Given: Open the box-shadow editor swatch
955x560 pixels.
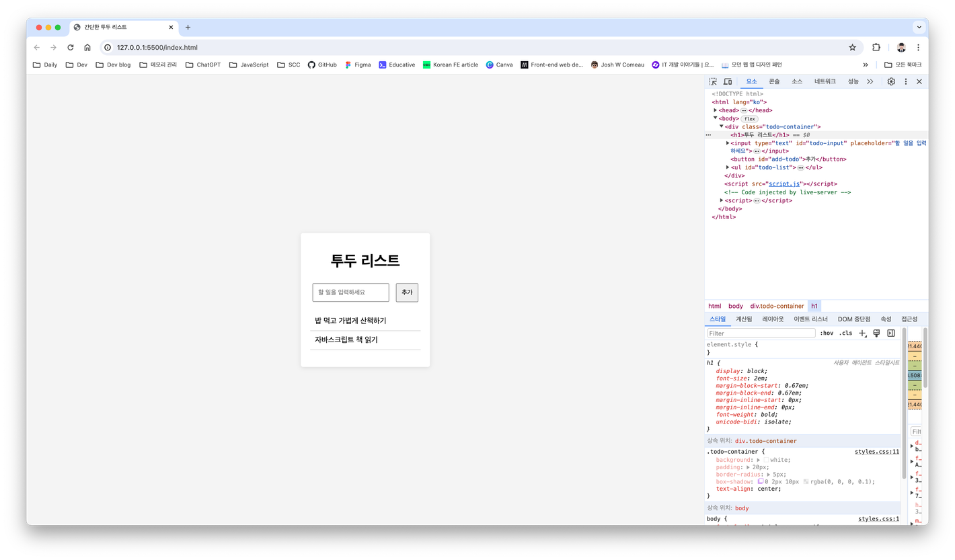Looking at the screenshot, I should point(761,481).
